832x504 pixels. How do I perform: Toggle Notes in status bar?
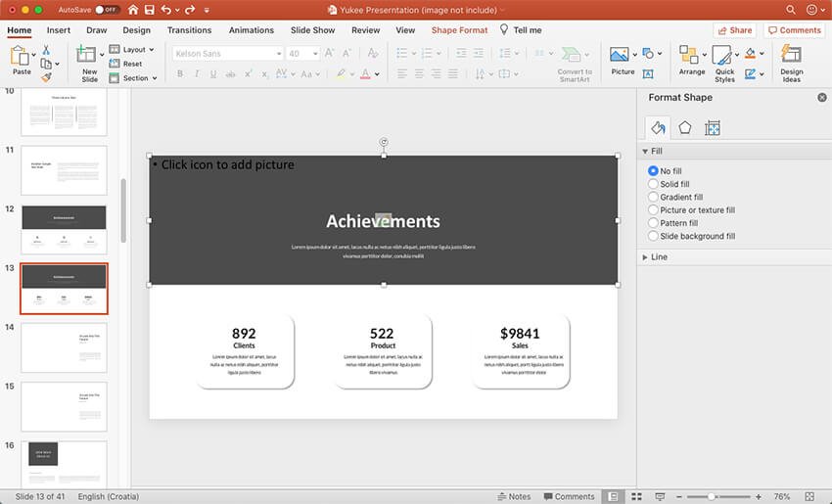514,496
